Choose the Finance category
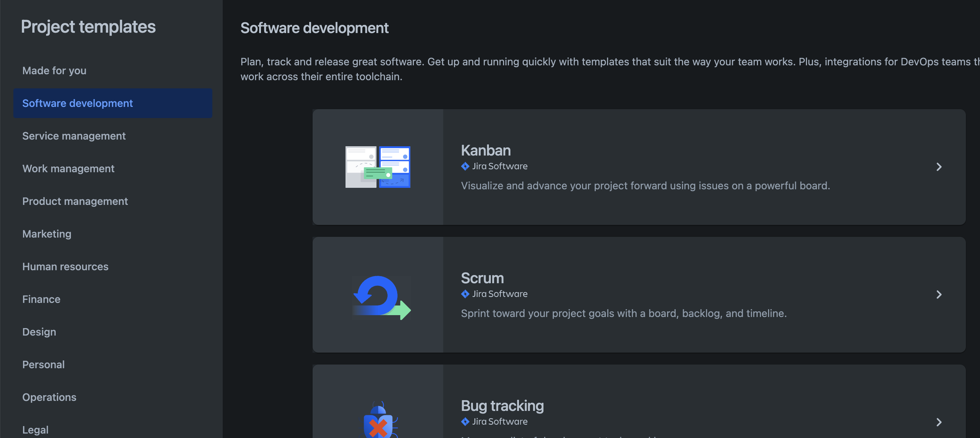 pos(41,299)
